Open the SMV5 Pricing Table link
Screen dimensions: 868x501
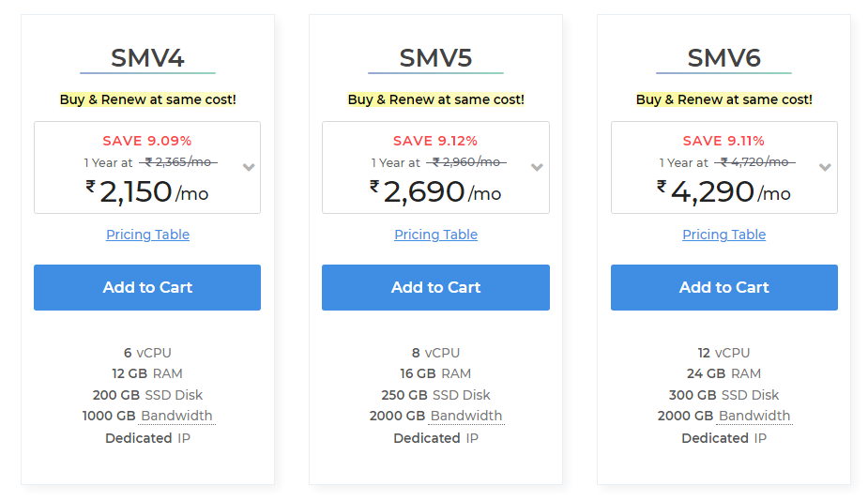[x=435, y=235]
